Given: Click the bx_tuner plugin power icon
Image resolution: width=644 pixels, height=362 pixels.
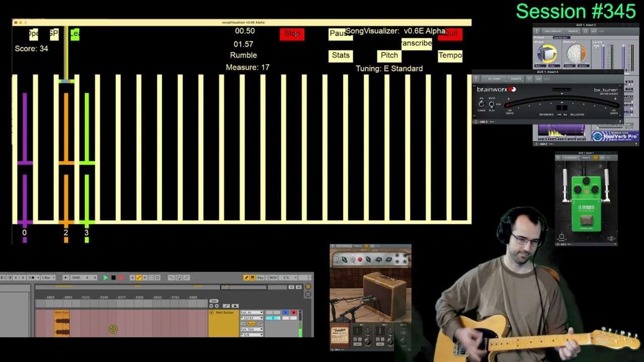Looking at the screenshot, I should point(530,79).
